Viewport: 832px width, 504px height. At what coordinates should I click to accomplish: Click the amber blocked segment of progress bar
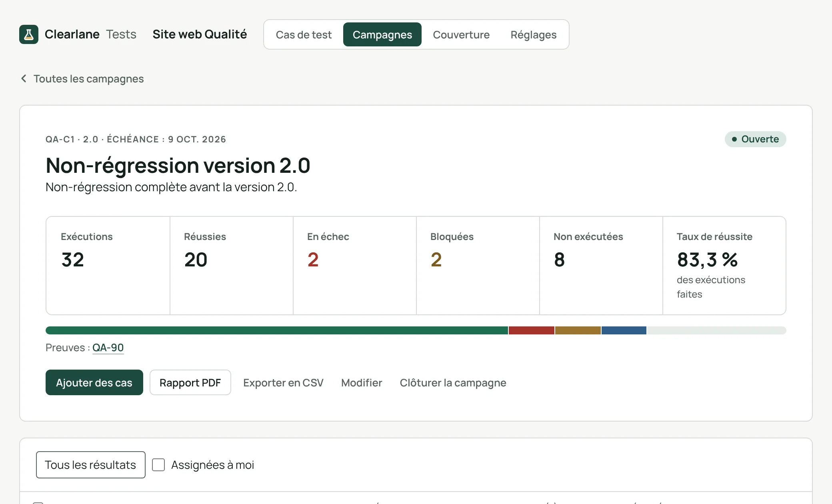tap(578, 330)
